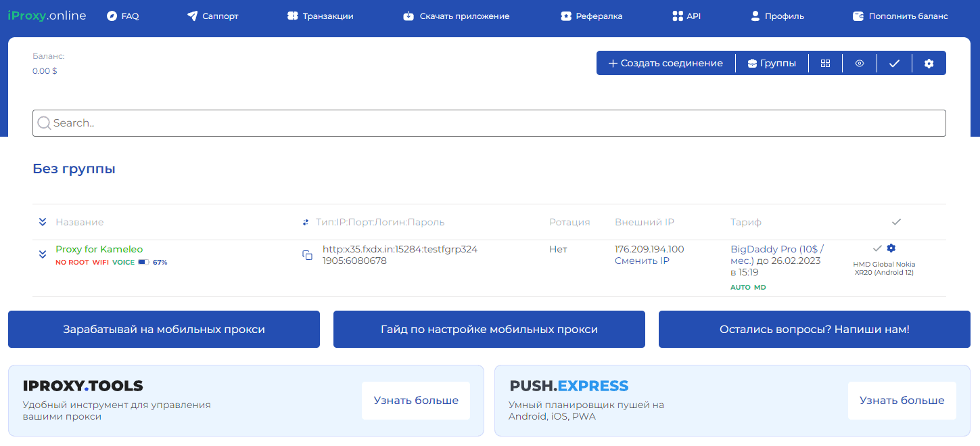Toggle the eye visibility icon
The height and width of the screenshot is (446, 980).
click(x=860, y=63)
